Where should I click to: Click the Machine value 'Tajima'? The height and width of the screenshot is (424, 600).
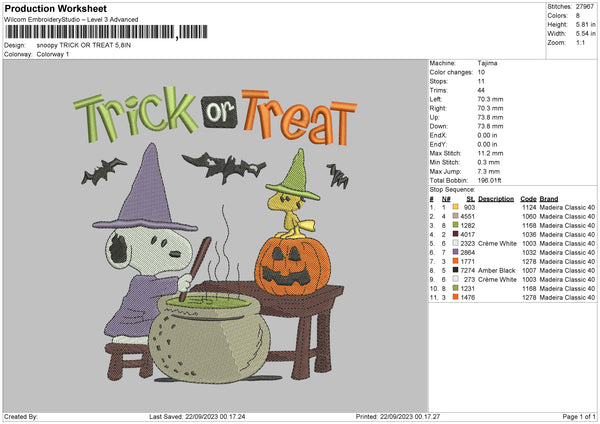487,63
